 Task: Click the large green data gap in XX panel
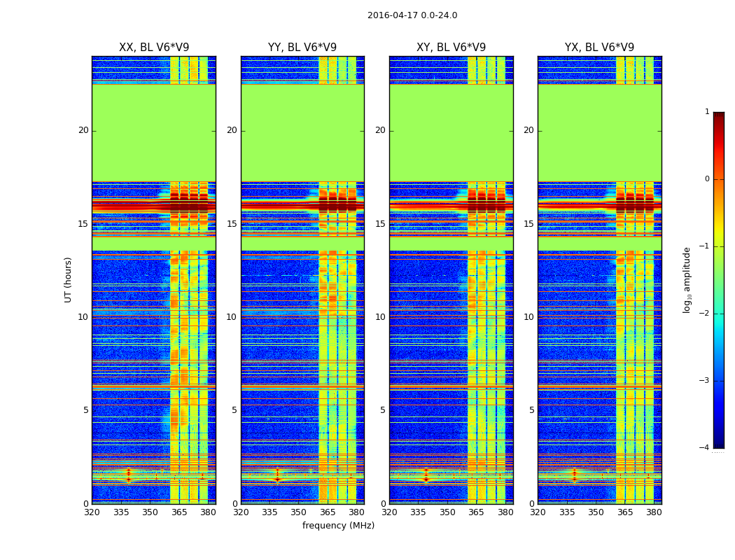click(x=154, y=133)
